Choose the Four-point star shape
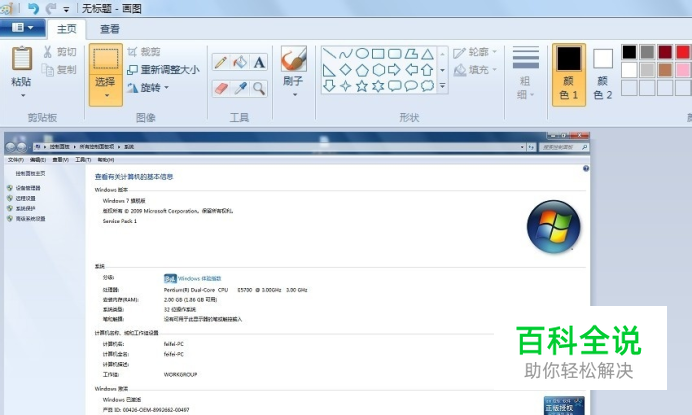This screenshot has width=692, height=415. 346,86
